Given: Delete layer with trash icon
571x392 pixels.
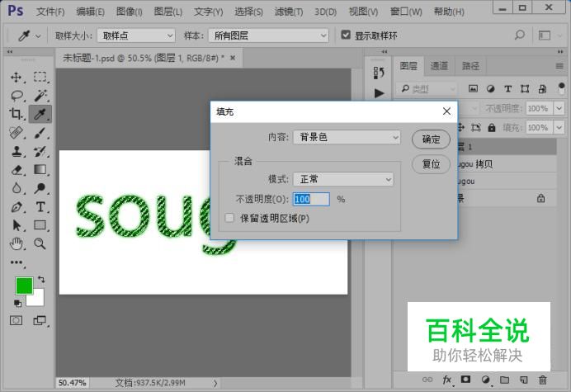Looking at the screenshot, I should [543, 380].
